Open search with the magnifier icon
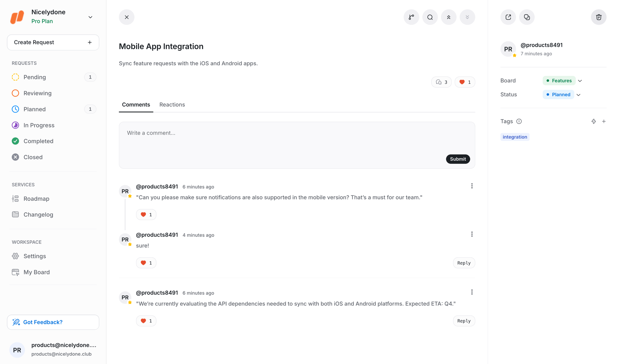619x364 pixels. 430,17
